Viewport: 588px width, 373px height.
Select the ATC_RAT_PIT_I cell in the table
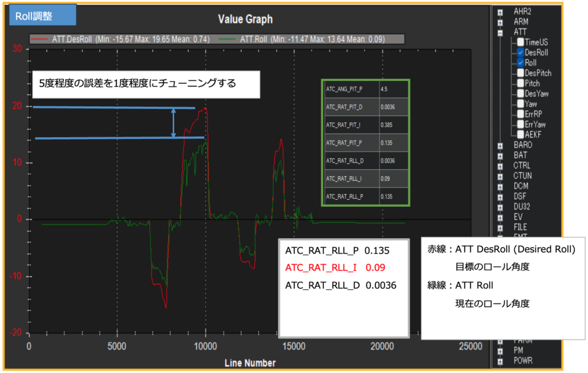click(x=352, y=125)
